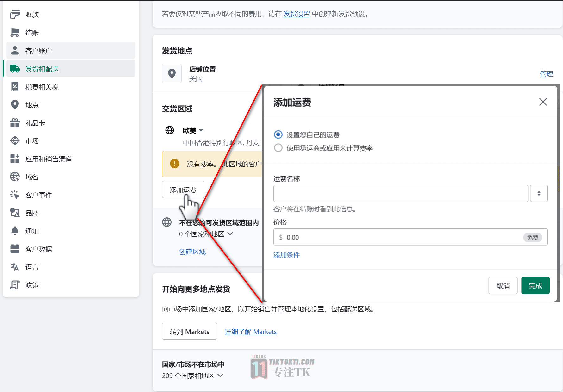Click the 转到 Markets button
Image resolution: width=563 pixels, height=392 pixels.
190,332
